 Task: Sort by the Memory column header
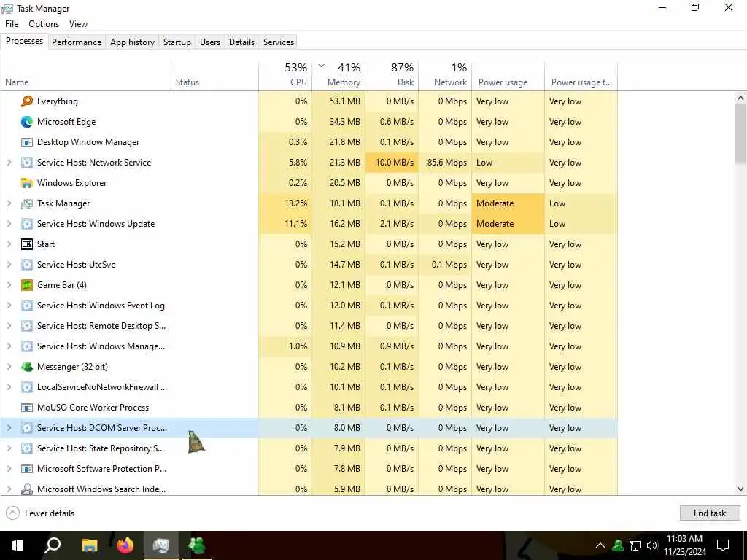point(338,75)
